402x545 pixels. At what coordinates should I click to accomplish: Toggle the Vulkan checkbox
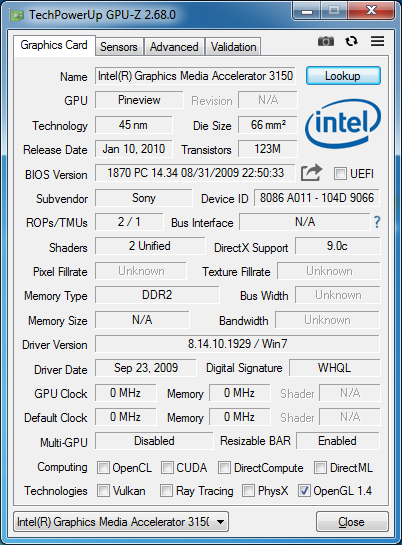(103, 491)
